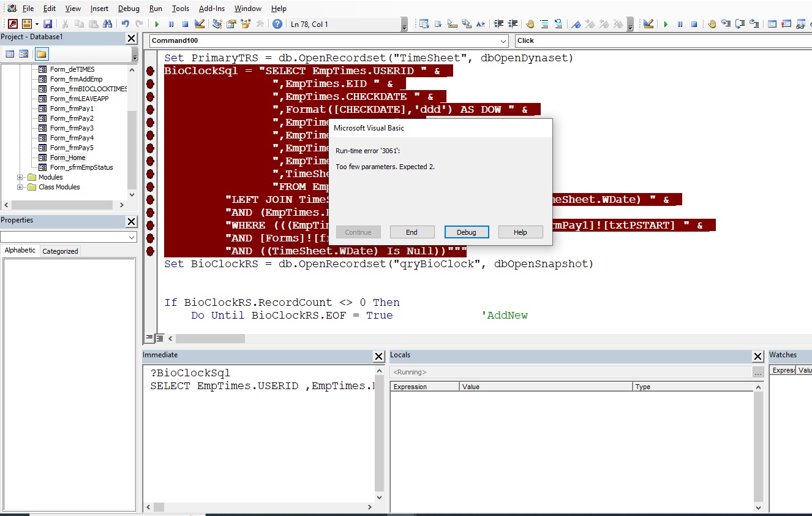Open Edit toolbar options arrow
812x516 pixels.
[x=631, y=26]
